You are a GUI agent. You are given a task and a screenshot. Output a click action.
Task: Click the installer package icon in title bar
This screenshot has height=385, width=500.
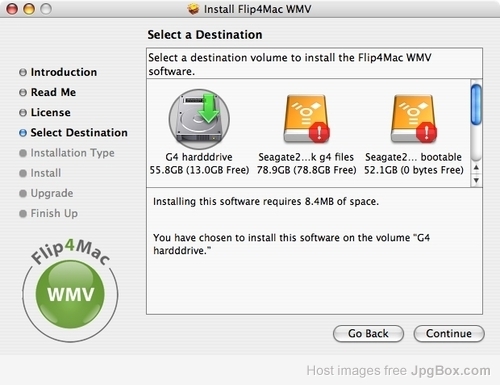193,9
